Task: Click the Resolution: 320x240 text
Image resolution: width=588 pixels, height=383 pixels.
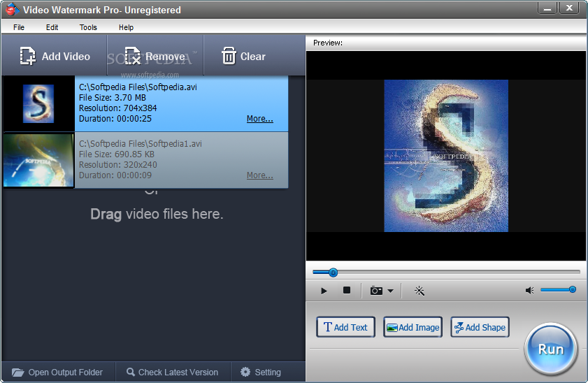Action: [117, 165]
